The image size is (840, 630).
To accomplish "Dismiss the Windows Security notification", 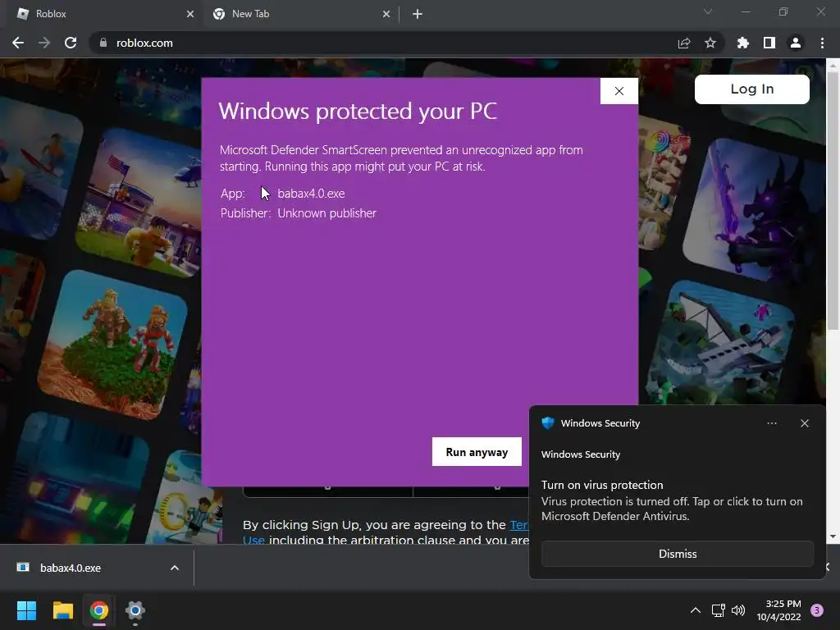I will point(678,554).
